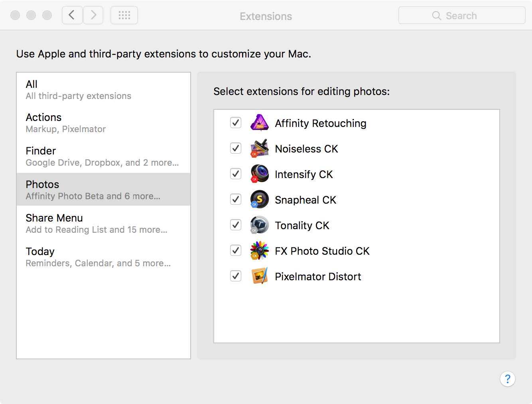Click the Snapheal CK icon

(259, 200)
